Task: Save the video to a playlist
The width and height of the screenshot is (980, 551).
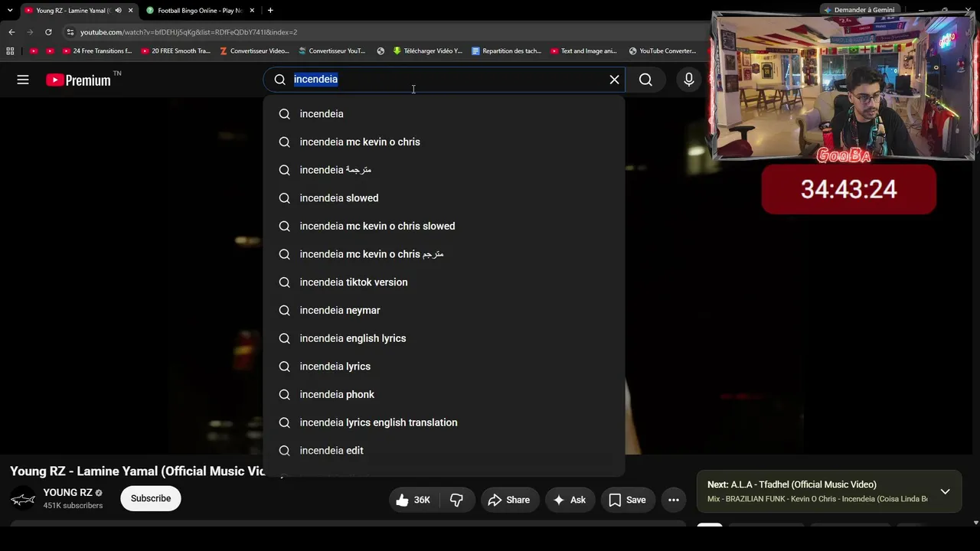Action: click(628, 500)
